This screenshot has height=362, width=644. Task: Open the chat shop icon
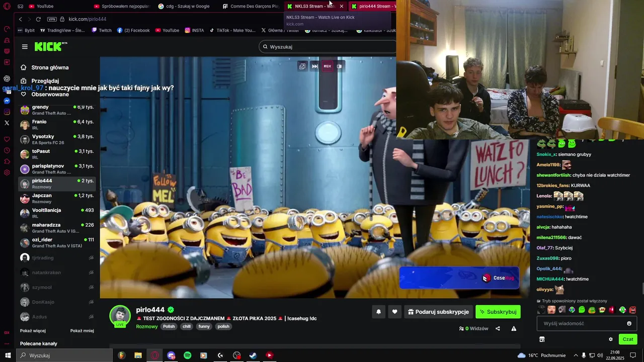pyautogui.click(x=542, y=339)
